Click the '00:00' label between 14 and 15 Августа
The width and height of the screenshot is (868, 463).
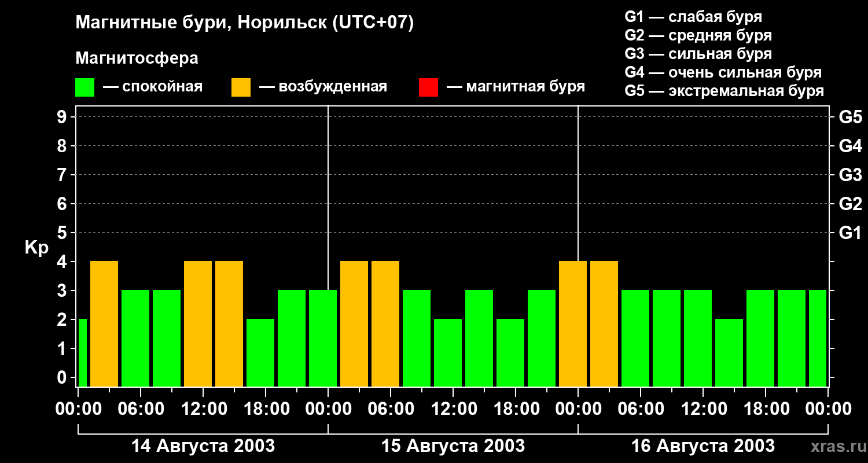[328, 409]
